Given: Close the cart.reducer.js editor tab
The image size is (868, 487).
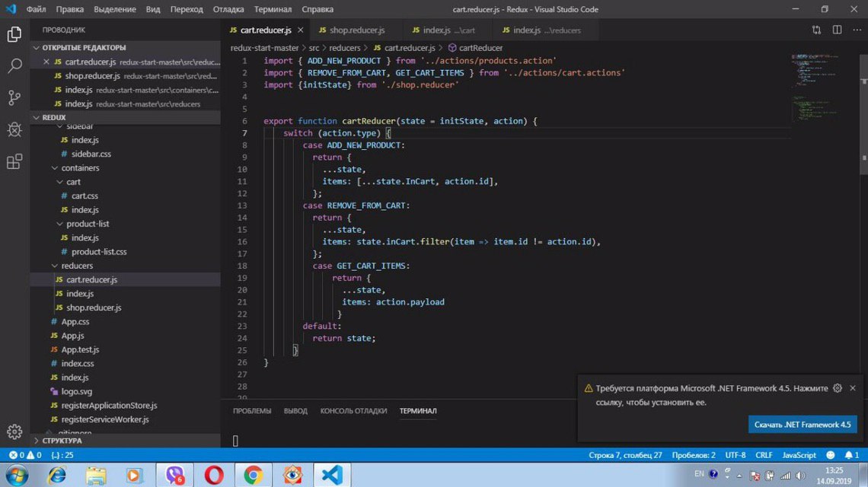Looking at the screenshot, I should pos(301,30).
